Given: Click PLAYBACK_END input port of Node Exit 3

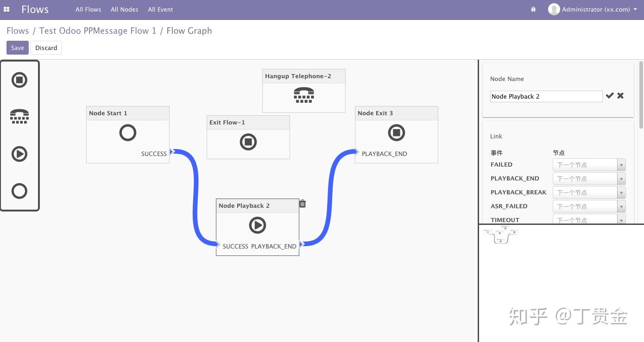Looking at the screenshot, I should tap(357, 151).
